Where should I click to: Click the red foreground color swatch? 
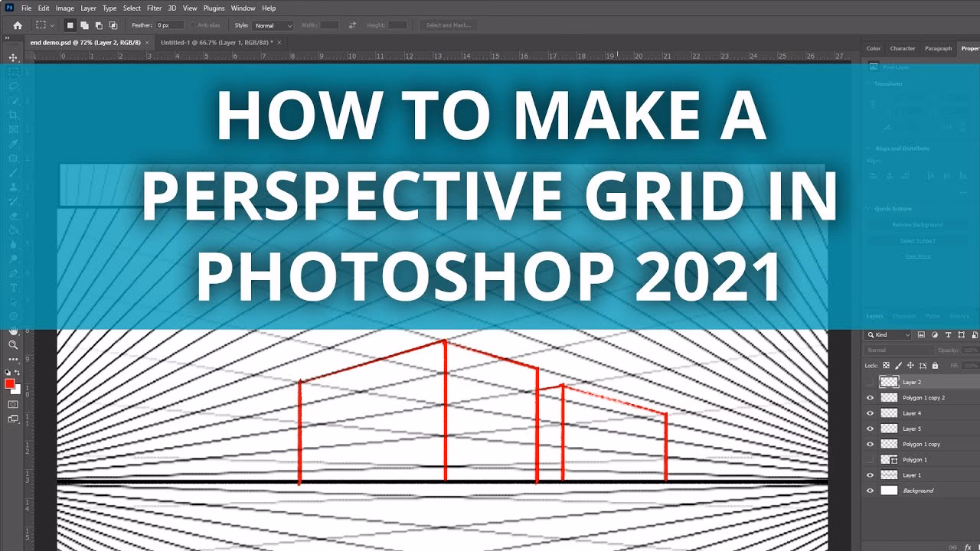coord(10,383)
